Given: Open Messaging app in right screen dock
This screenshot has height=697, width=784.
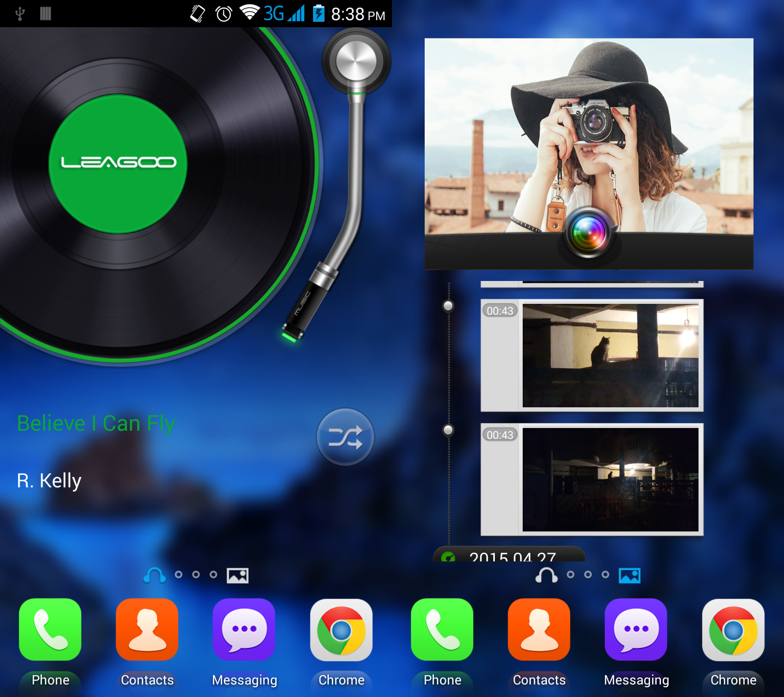Looking at the screenshot, I should pos(636,630).
